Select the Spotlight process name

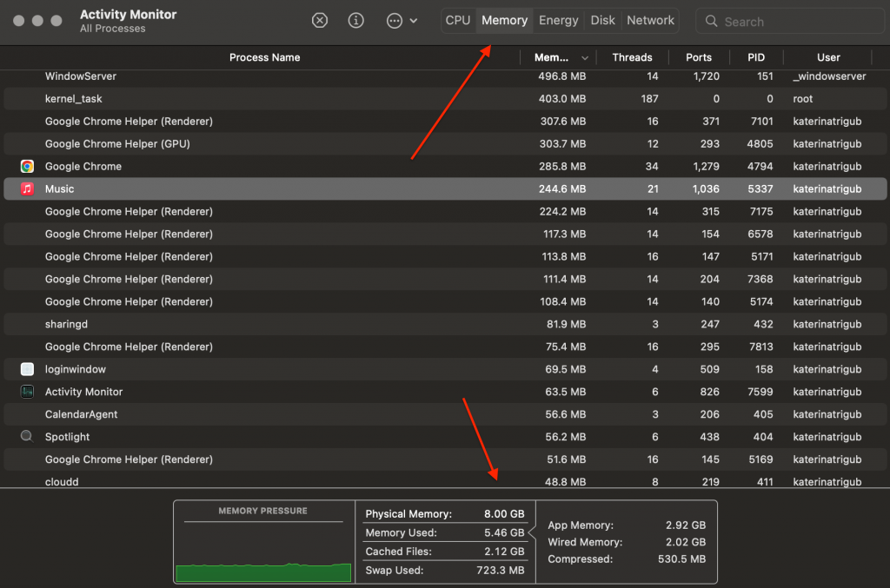pos(68,437)
